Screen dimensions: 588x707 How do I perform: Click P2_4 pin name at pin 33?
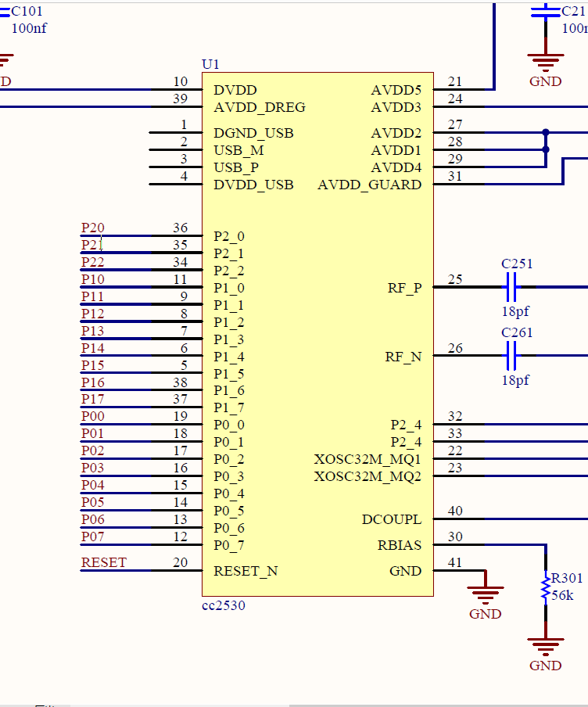pyautogui.click(x=407, y=443)
